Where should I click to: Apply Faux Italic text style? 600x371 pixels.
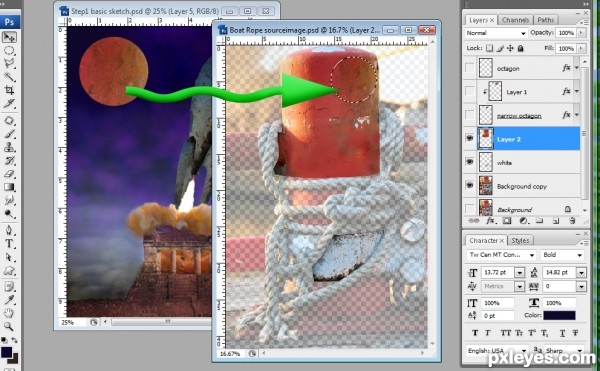[488, 333]
